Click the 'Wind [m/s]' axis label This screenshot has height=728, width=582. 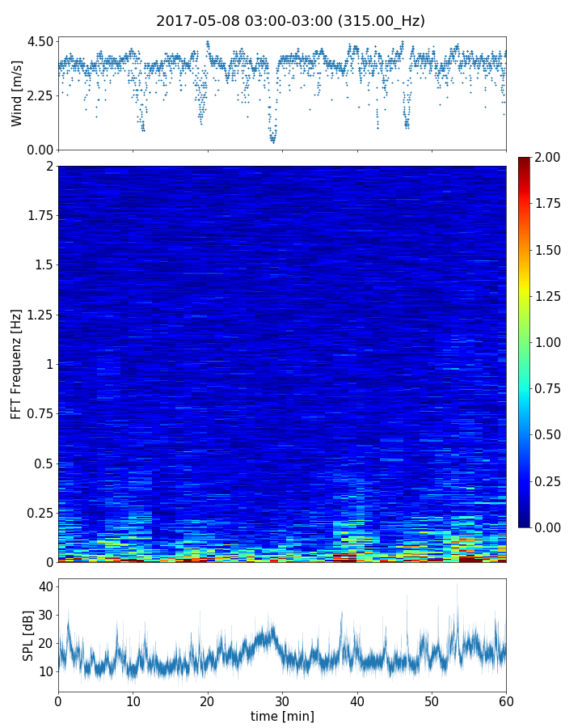17,93
